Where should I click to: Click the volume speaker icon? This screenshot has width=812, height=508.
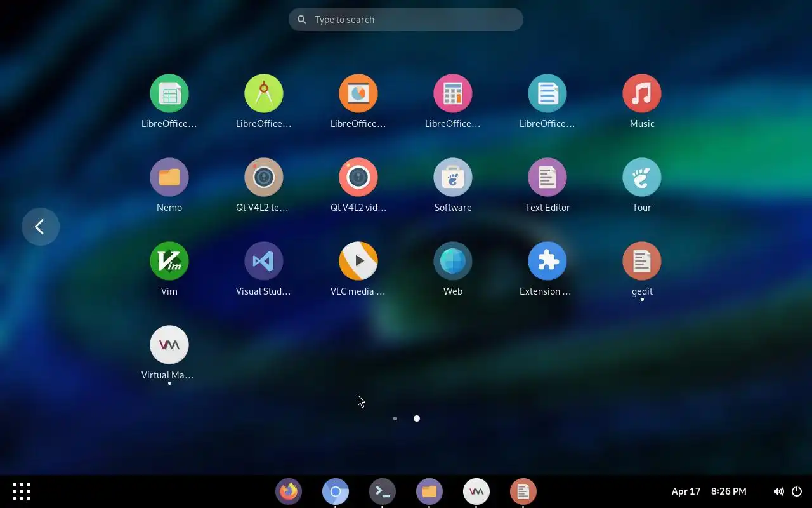778,491
